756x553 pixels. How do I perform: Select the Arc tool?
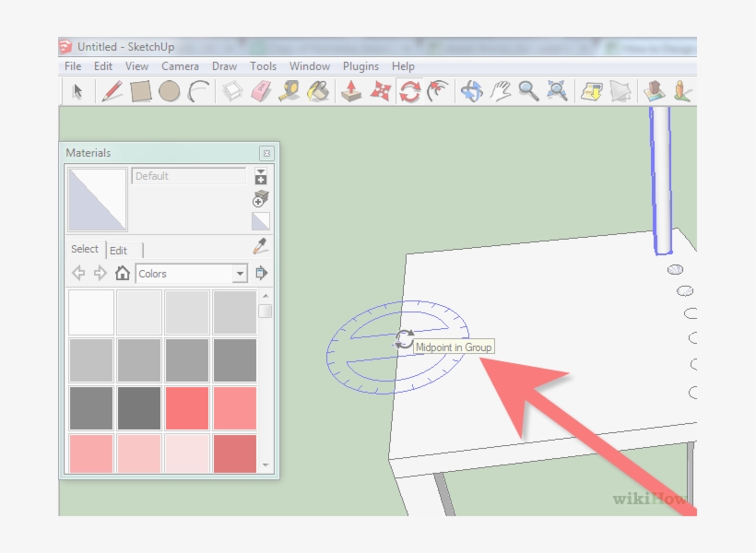pyautogui.click(x=198, y=91)
